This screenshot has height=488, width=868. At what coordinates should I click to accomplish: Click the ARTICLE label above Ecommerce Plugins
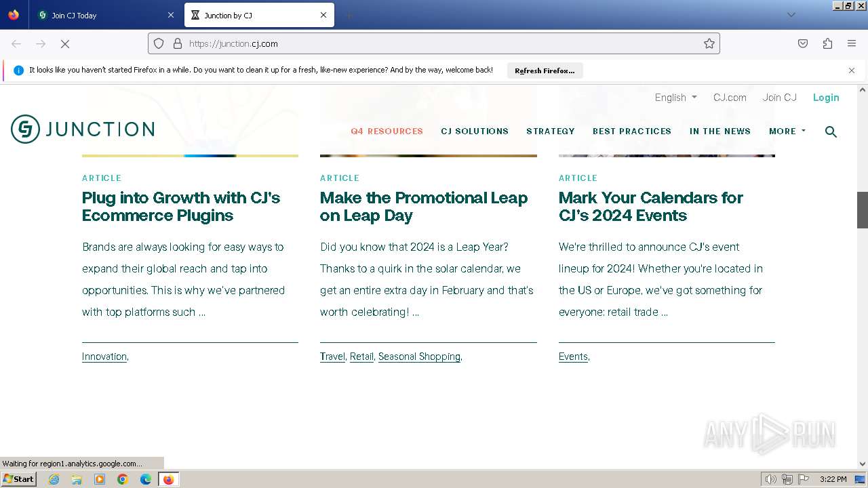102,178
